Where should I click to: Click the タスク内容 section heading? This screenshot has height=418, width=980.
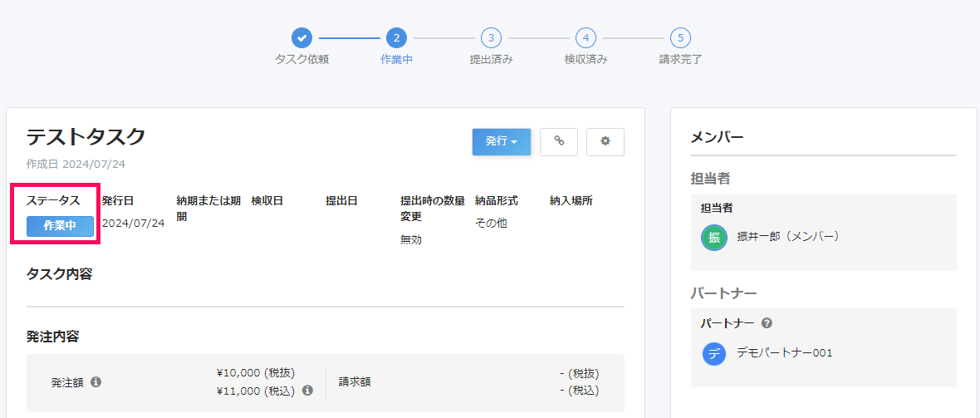tap(58, 273)
